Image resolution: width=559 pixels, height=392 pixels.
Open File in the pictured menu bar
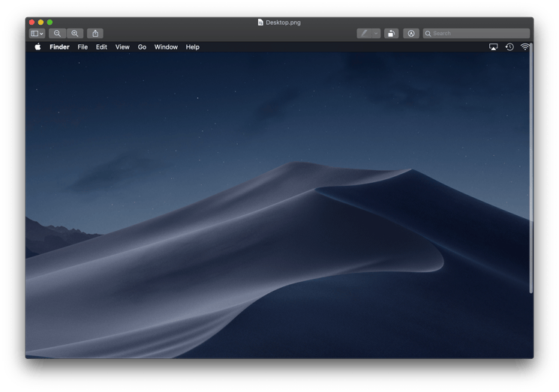coord(83,47)
